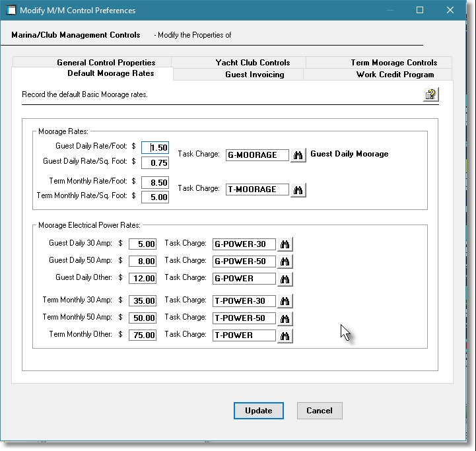Click the G-MOORAGE task charge field
The height and width of the screenshot is (451, 476).
(257, 155)
